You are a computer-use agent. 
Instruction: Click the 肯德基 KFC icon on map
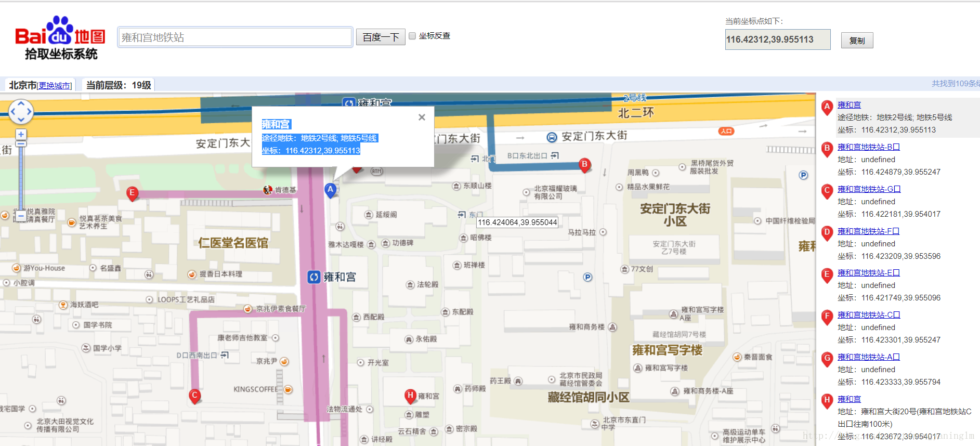pos(268,190)
